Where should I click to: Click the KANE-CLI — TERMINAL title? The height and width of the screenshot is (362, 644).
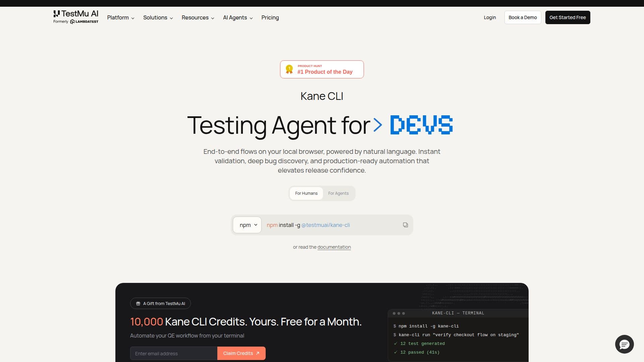tap(458, 313)
